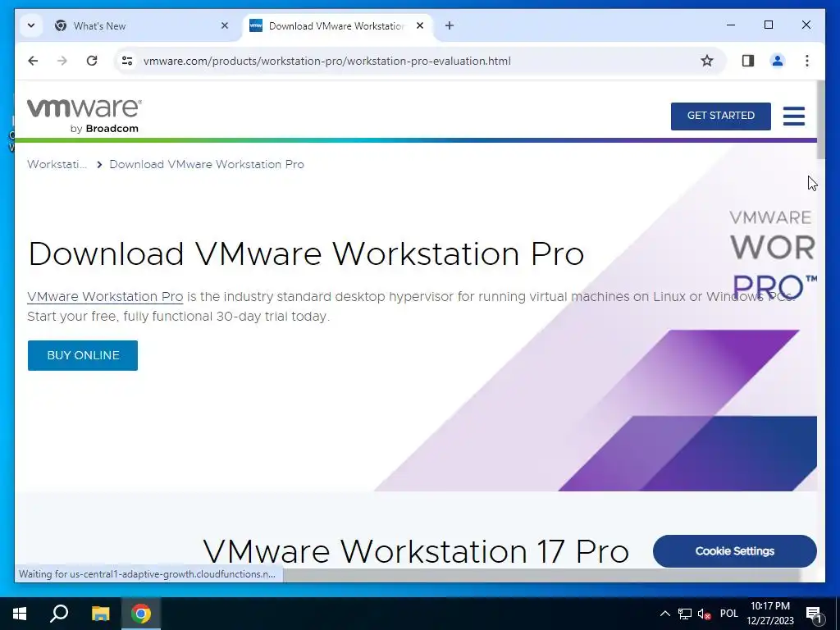Viewport: 840px width, 630px height.
Task: Open Cookie Settings
Action: click(x=734, y=550)
